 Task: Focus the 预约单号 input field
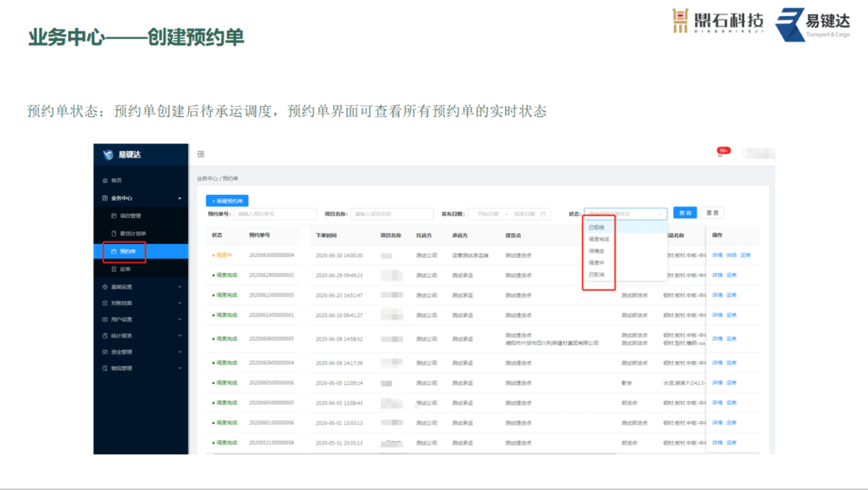click(x=275, y=214)
